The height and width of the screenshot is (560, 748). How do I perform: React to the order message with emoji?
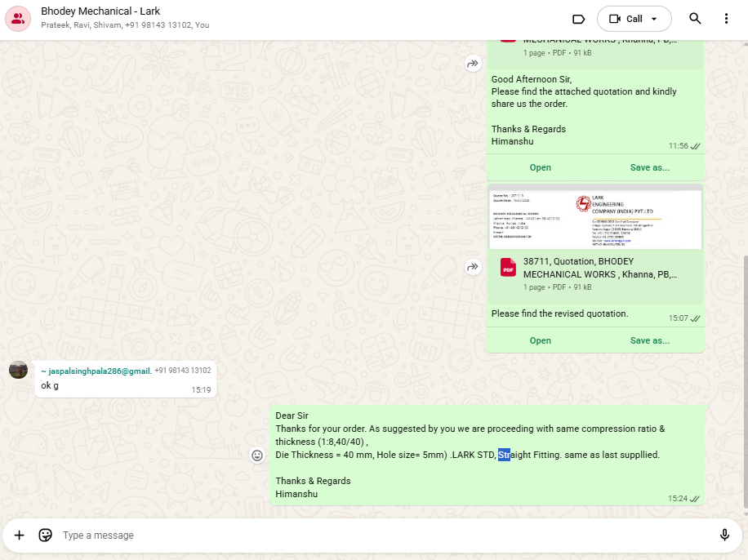pyautogui.click(x=257, y=456)
